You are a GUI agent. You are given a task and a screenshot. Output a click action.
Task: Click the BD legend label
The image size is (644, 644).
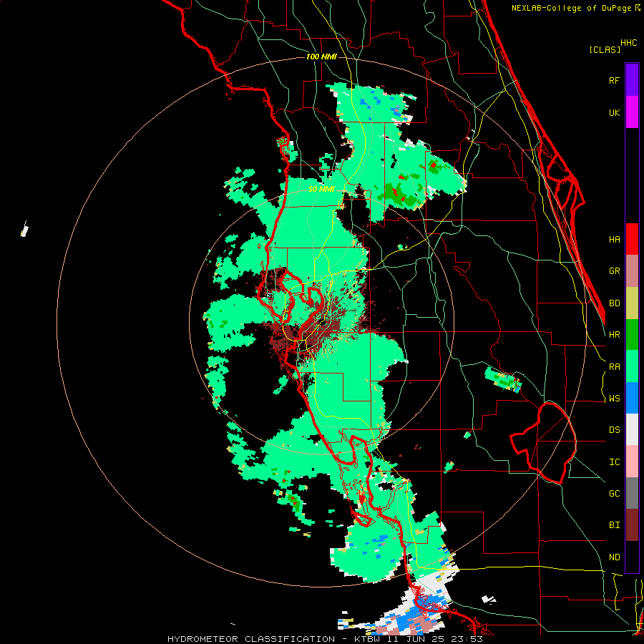[x=615, y=303]
